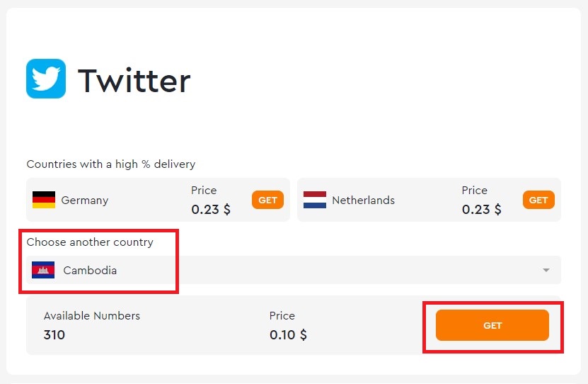Click the Cambodia text in dropdown
Screen dimensions: 588x384
pos(90,270)
